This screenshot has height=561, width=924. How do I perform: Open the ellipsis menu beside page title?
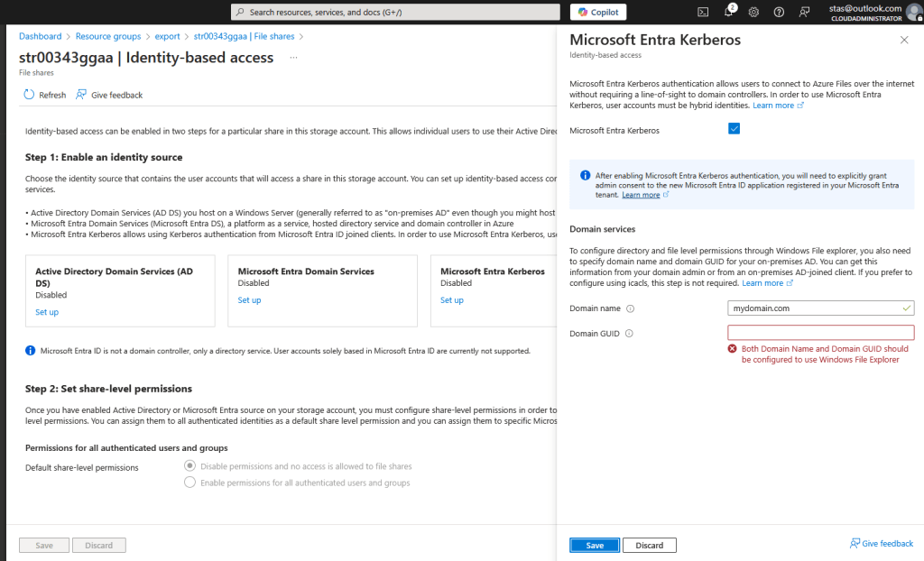293,58
